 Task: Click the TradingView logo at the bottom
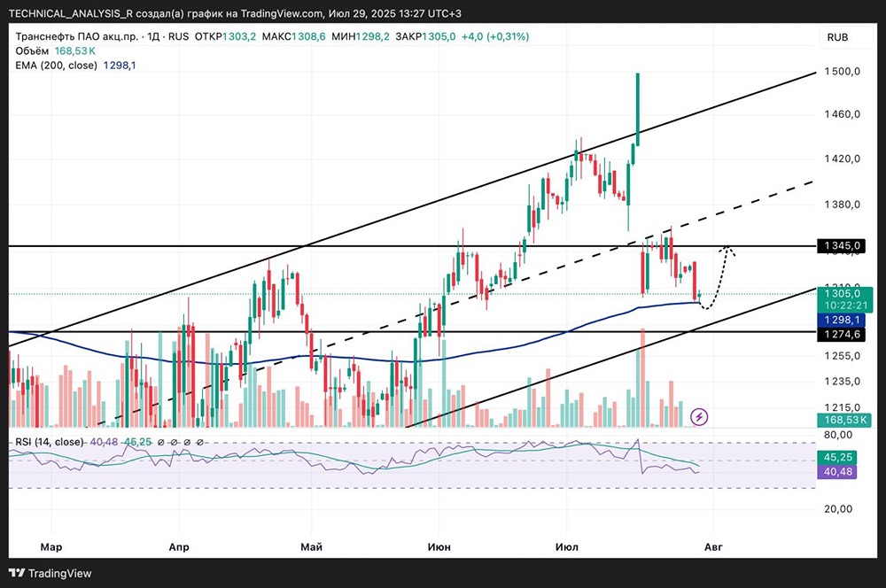(x=51, y=573)
